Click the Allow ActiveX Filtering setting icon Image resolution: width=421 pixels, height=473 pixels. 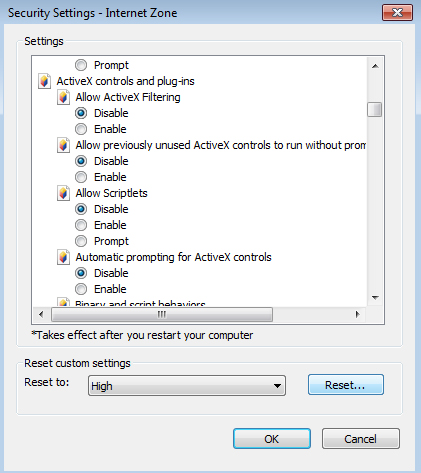pyautogui.click(x=63, y=97)
